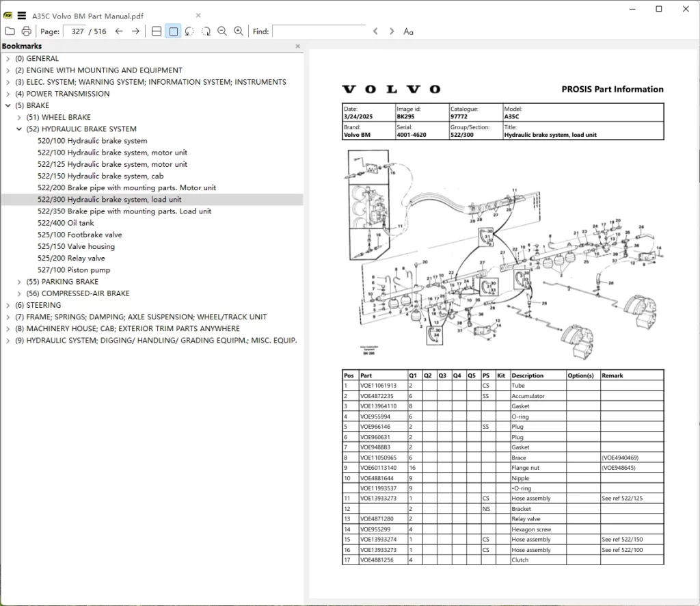Open the hamburger main menu
The image size is (700, 606).
pos(21,16)
